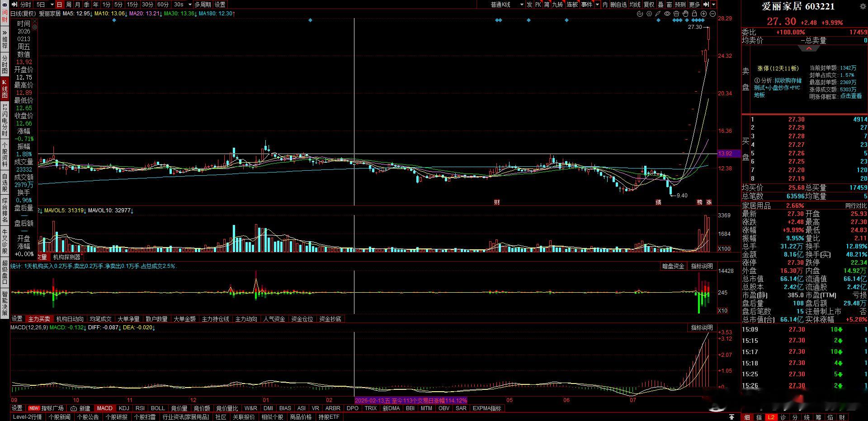This screenshot has width=868, height=421.
Task: Click the MA20 moving average label
Action: click(145, 14)
